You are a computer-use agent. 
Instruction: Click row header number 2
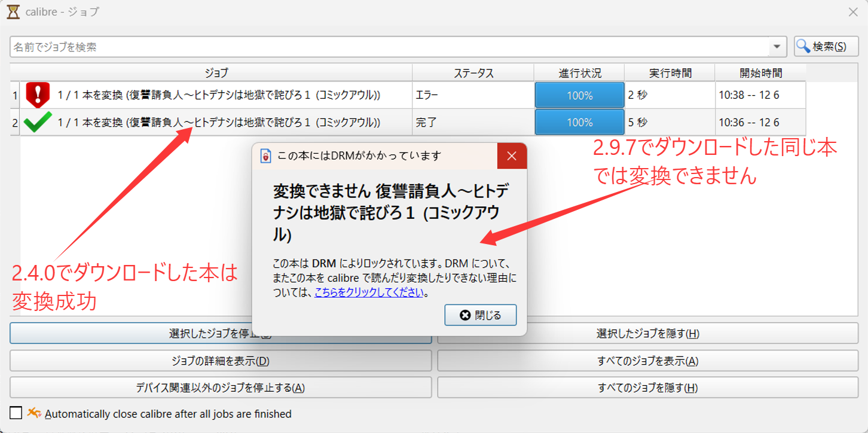[15, 122]
